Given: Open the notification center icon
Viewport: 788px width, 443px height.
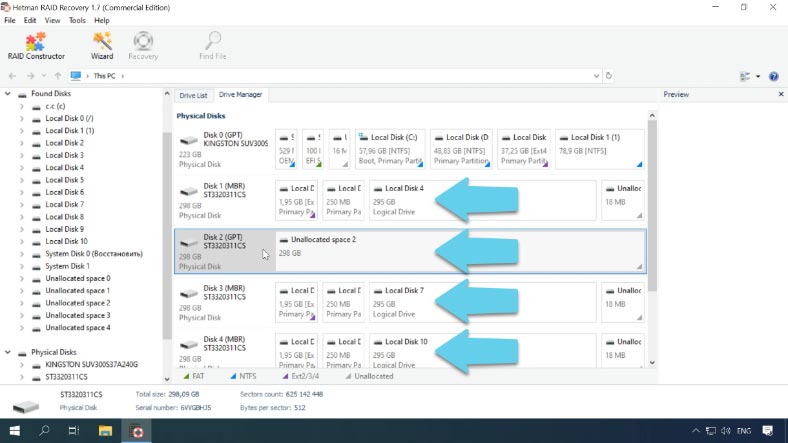Looking at the screenshot, I should click(767, 431).
